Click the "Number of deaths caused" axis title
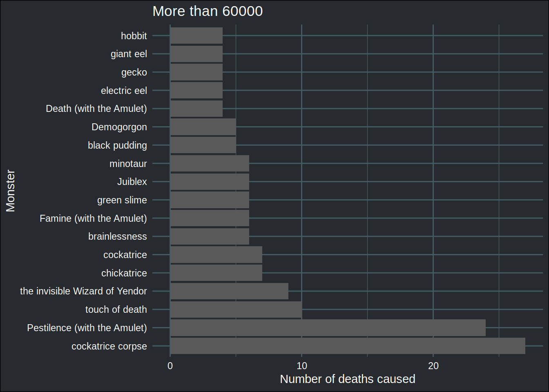 coord(348,379)
